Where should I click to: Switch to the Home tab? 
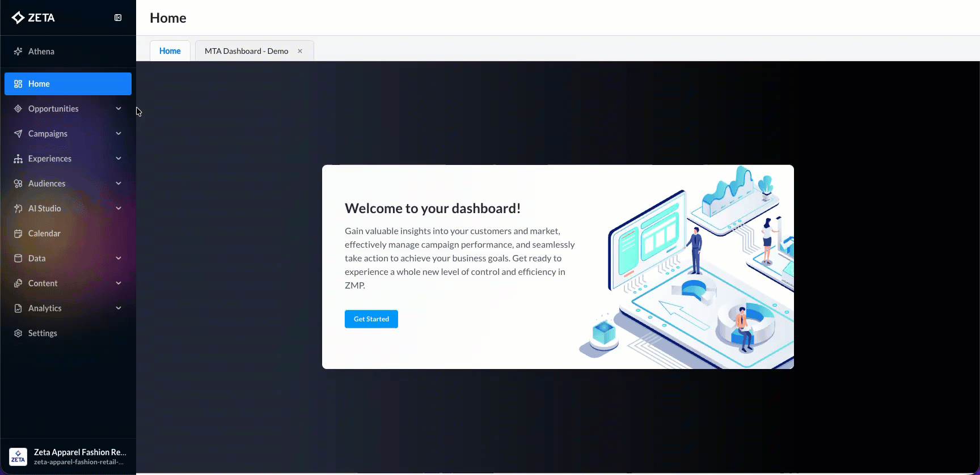click(x=170, y=51)
